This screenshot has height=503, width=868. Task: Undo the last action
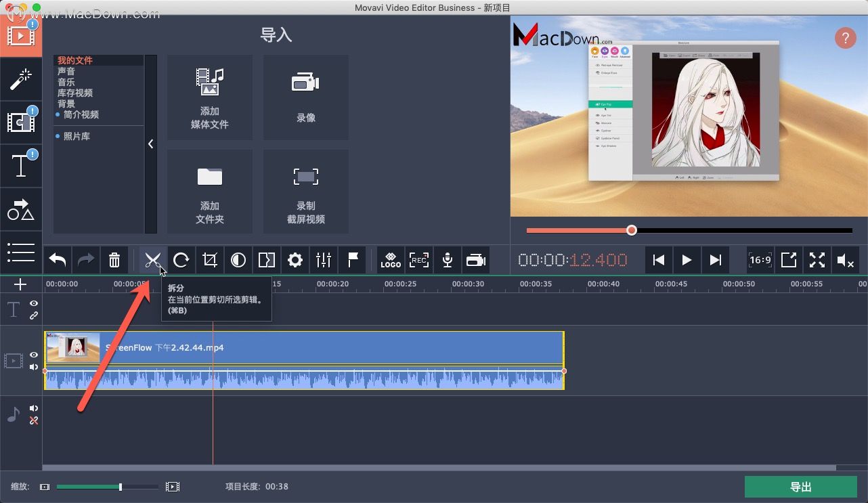[x=58, y=260]
